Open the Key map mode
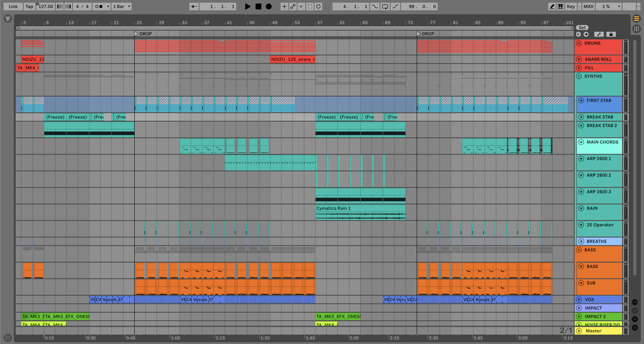644x344 pixels. [571, 6]
